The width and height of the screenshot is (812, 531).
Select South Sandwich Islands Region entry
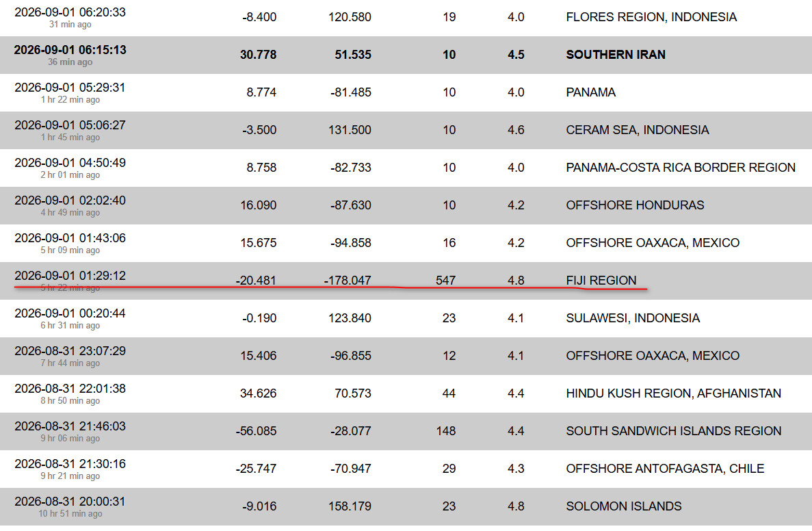(673, 431)
